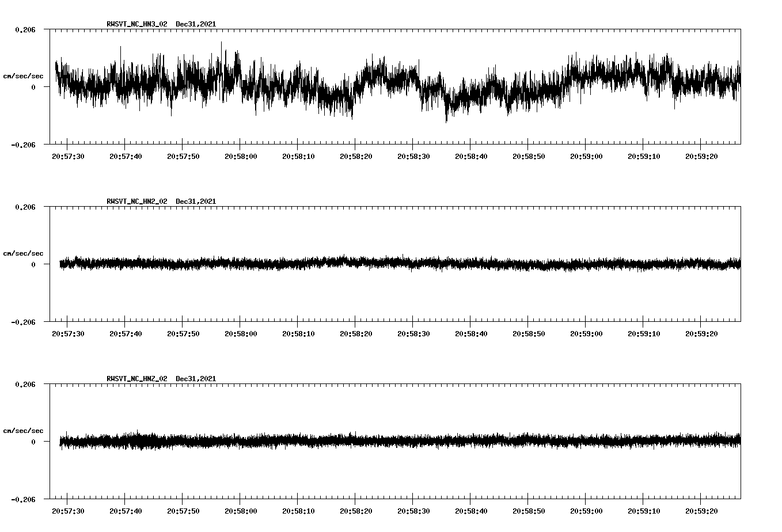Click the Dec31,2021 date beside HN2 title
The height and width of the screenshot is (532, 782).
click(196, 202)
